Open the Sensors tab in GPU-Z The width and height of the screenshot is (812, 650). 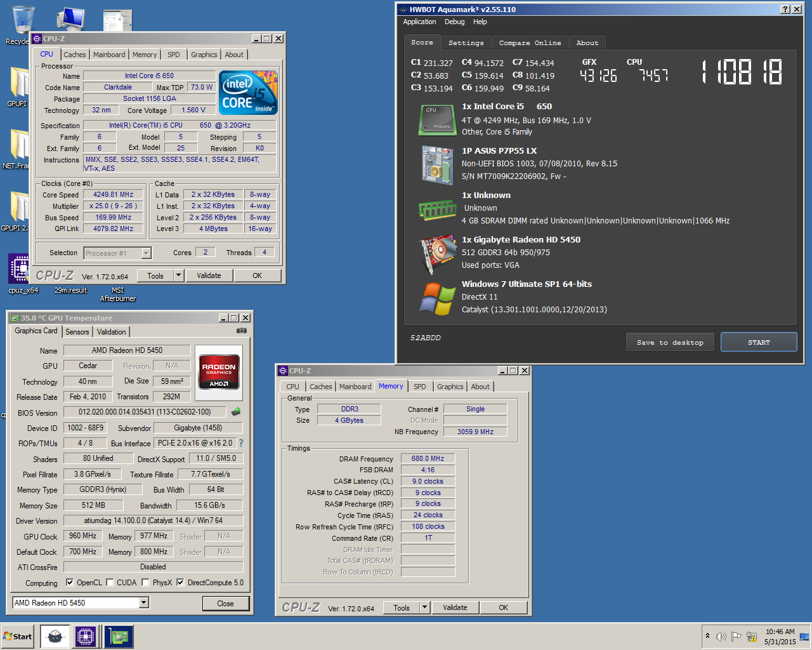point(77,332)
